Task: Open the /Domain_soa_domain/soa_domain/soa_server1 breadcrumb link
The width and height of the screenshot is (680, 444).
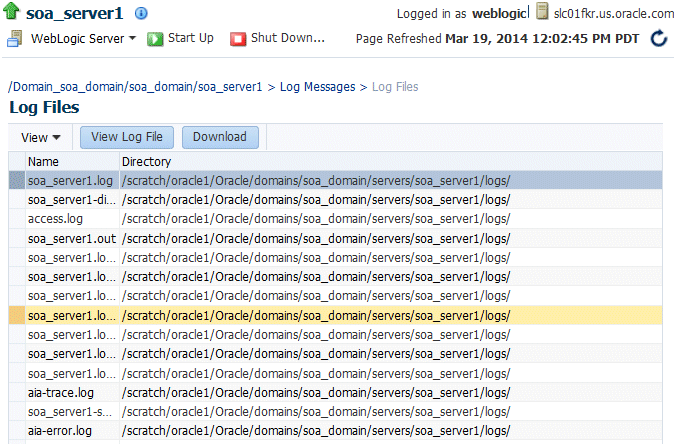Action: point(135,87)
